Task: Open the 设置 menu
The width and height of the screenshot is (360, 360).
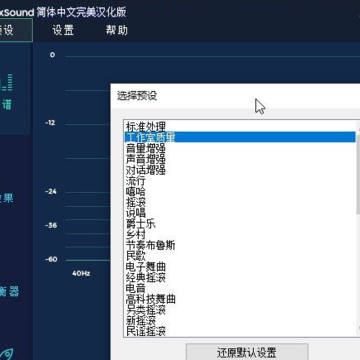Action: pyautogui.click(x=63, y=30)
